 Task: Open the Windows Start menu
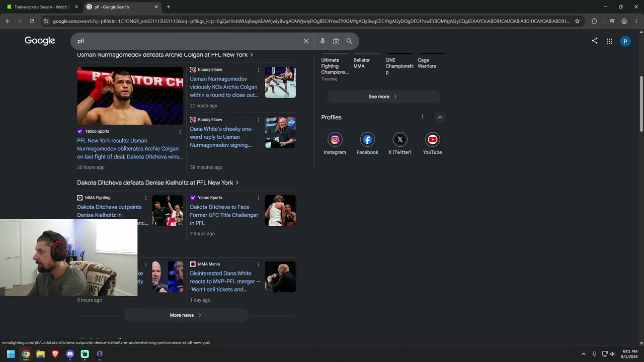11,354
